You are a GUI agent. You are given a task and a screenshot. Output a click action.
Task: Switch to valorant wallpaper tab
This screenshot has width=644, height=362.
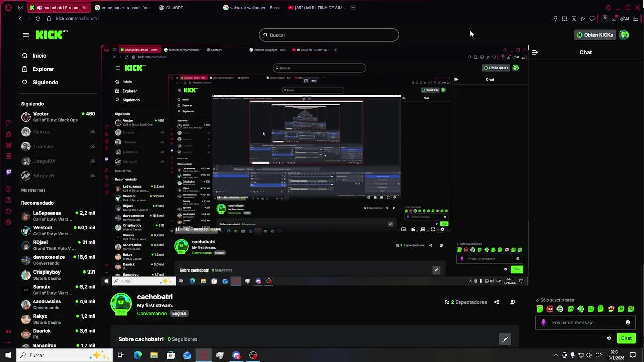point(253,8)
